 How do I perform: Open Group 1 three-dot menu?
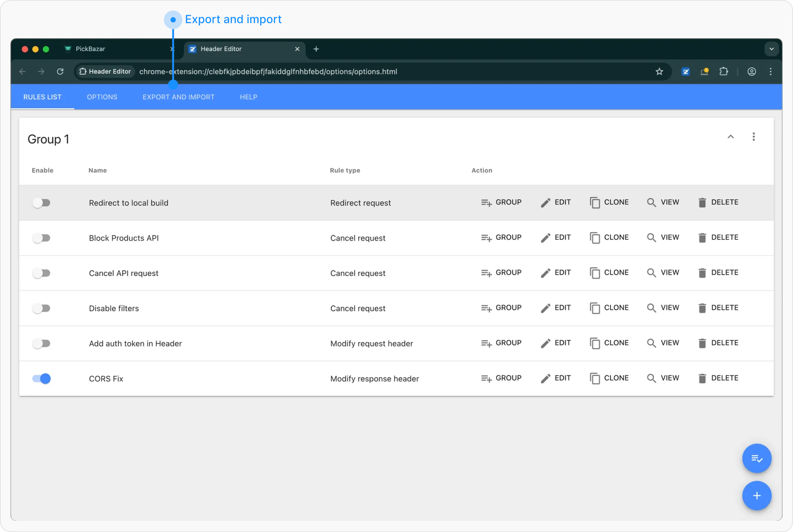[x=754, y=137]
